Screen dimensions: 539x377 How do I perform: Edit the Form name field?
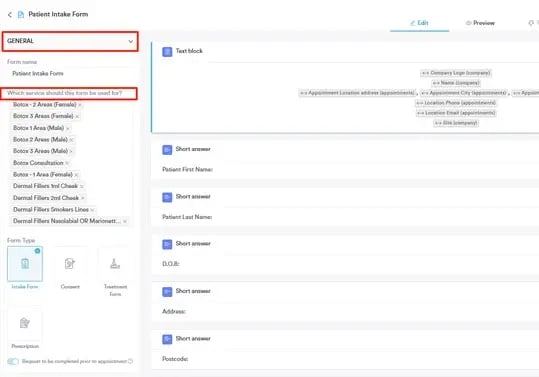point(70,74)
